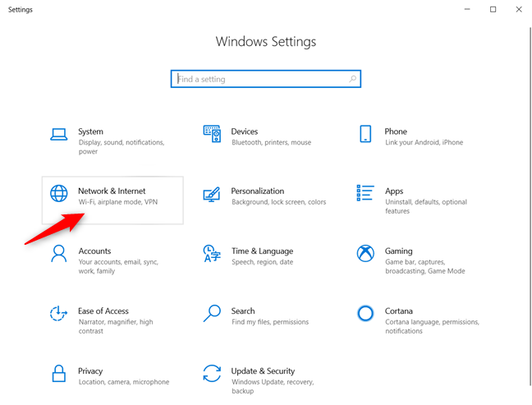Open Phone settings title
This screenshot has width=532, height=405.
tap(396, 131)
